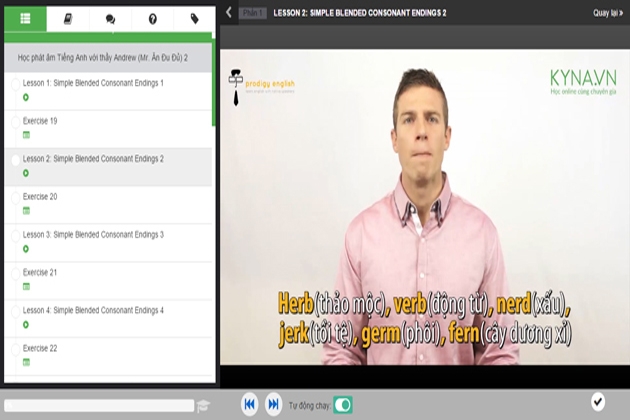Open Exercise 22

(x=40, y=348)
